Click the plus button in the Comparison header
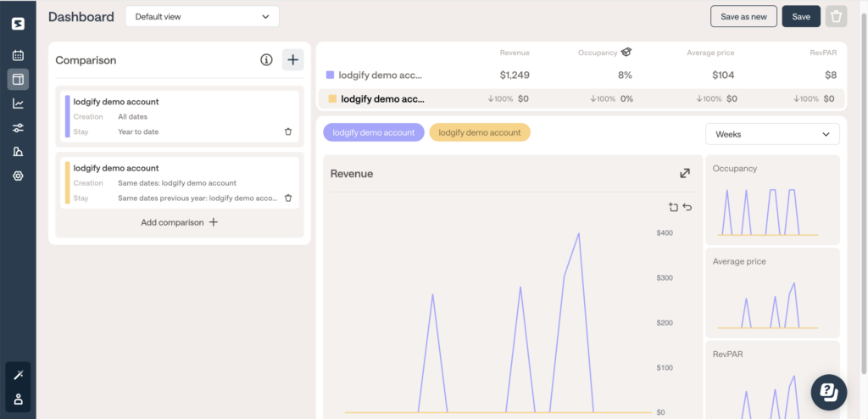The image size is (868, 419). [292, 60]
